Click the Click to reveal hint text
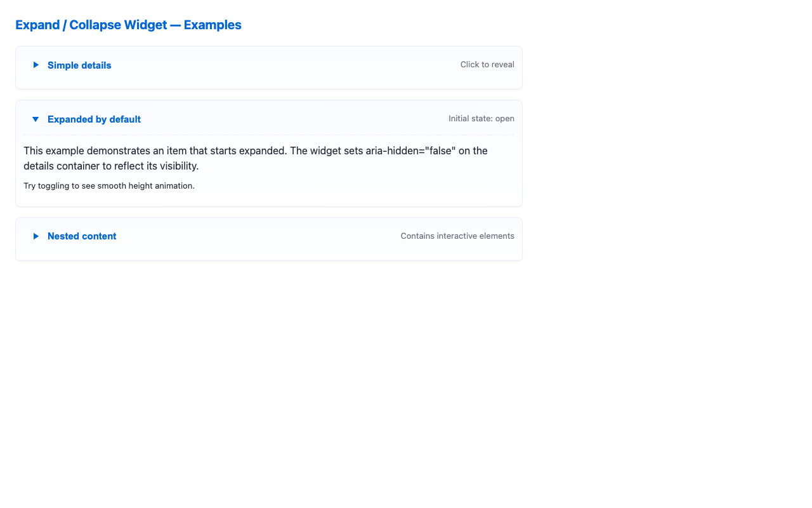This screenshot has width=812, height=508. [487, 65]
